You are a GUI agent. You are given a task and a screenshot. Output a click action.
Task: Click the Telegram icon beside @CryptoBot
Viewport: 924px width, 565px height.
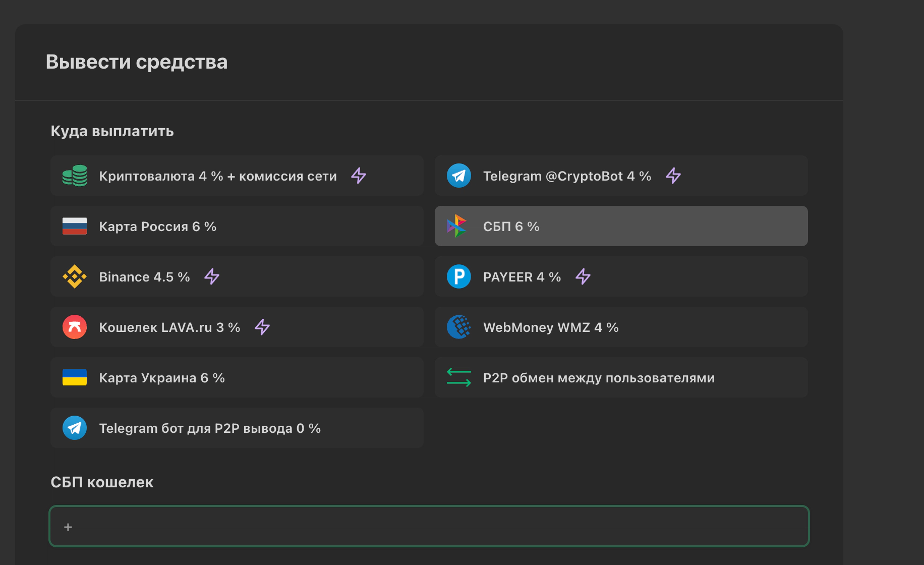[x=458, y=176]
